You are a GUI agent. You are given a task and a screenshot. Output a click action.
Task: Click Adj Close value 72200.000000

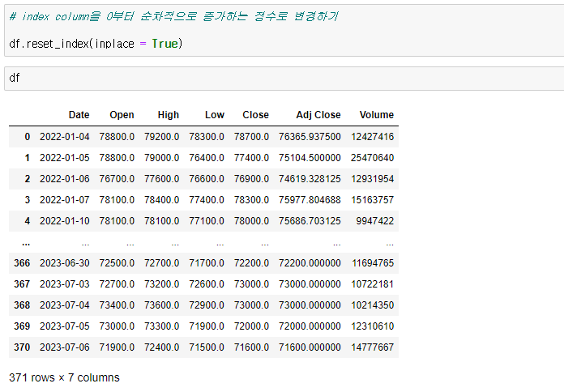[x=310, y=263]
